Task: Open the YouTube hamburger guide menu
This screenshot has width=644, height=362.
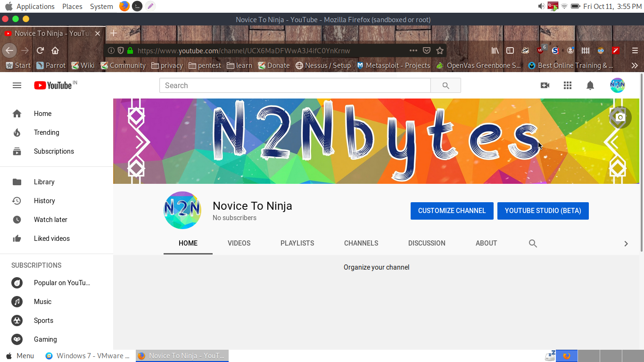Action: 17,85
